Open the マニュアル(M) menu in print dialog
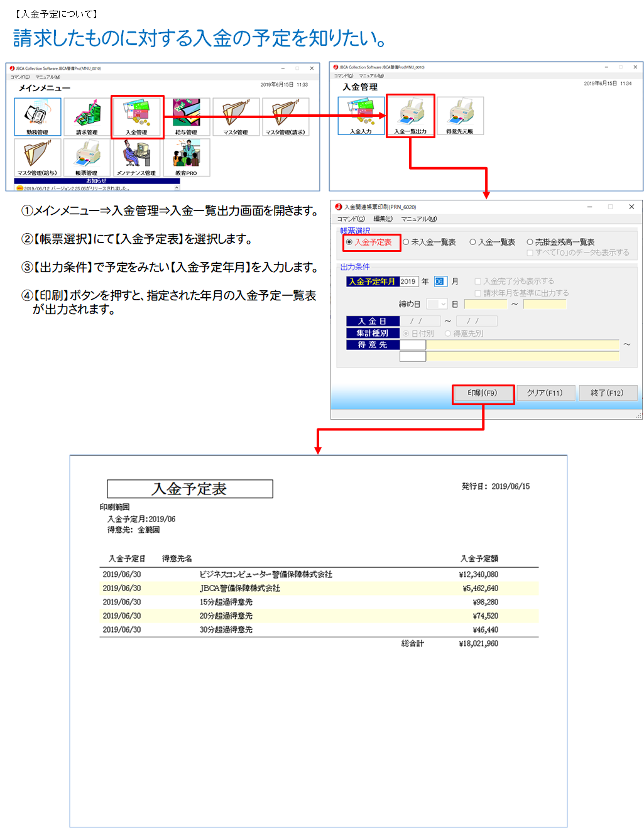Screen dimensions: 644x828 pyautogui.click(x=418, y=219)
